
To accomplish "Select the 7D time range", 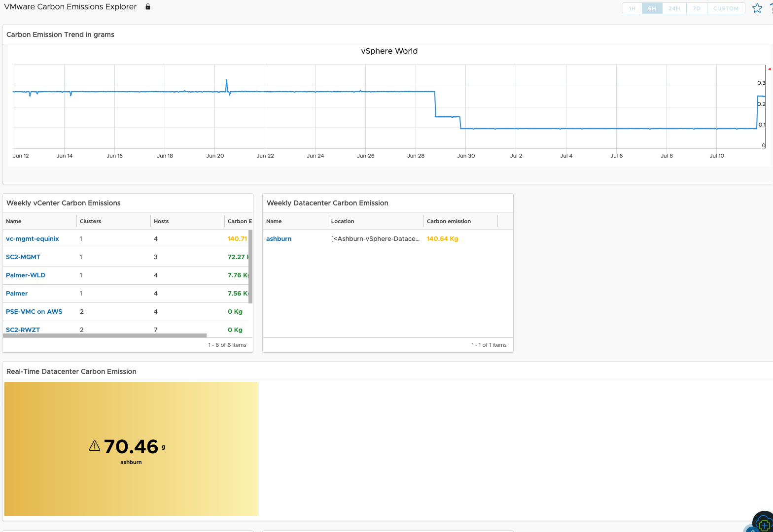I will 697,8.
